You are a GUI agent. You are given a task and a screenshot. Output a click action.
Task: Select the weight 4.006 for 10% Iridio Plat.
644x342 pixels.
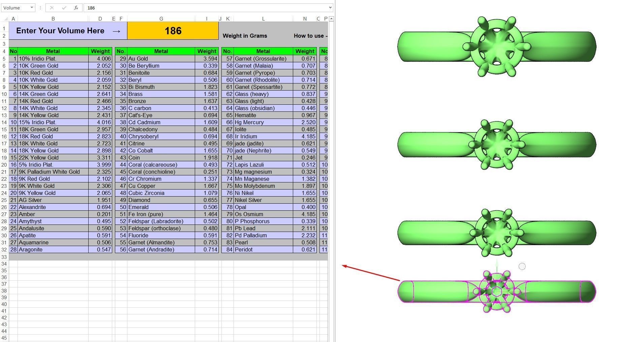[100, 59]
